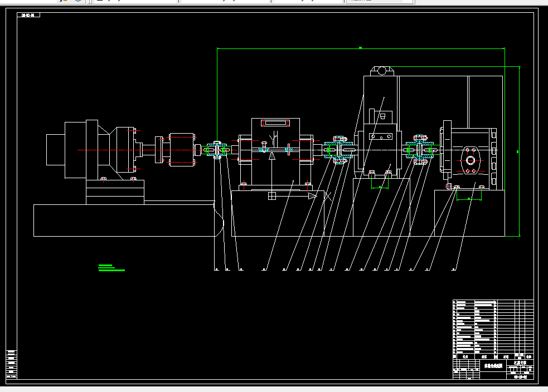Pick the green dimension grip under the gearbox foot bolts

point(380,188)
